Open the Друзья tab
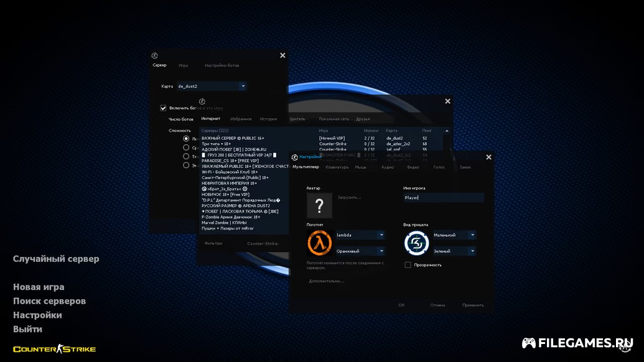 tap(363, 119)
